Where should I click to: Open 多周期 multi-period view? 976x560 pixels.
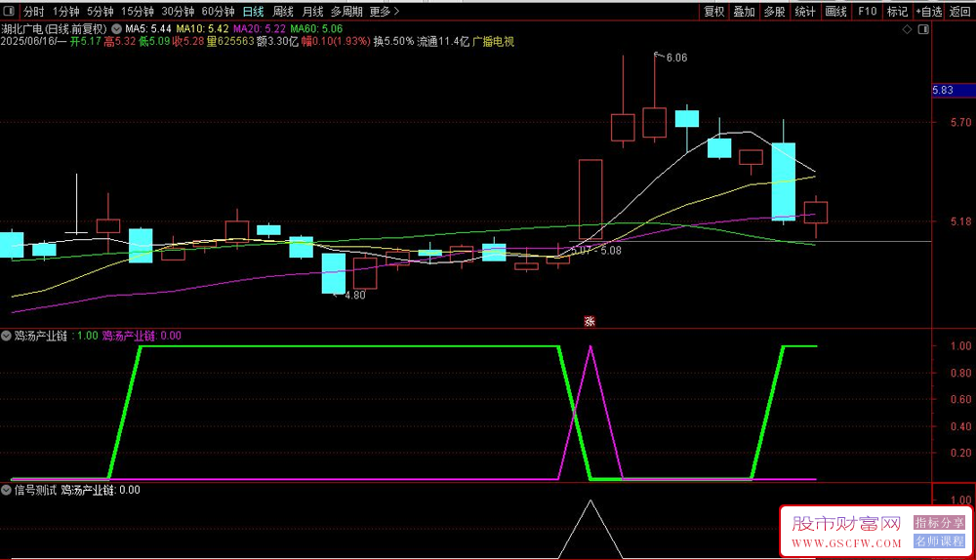(346, 11)
